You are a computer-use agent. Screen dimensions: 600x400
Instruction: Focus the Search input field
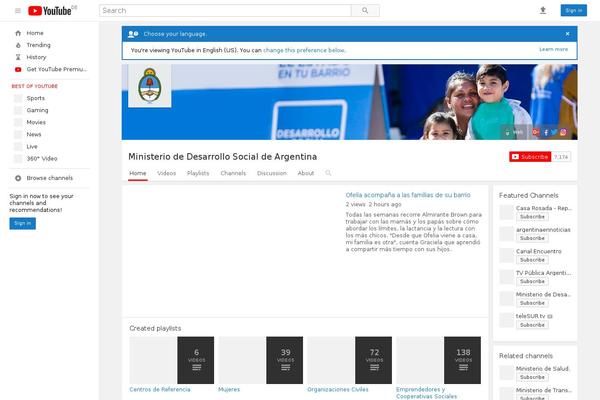tap(225, 11)
